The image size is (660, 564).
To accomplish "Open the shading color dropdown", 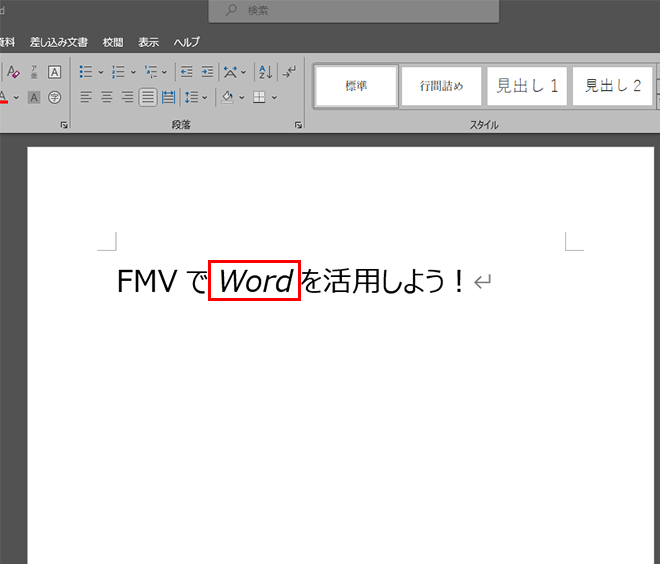I will pos(242,98).
